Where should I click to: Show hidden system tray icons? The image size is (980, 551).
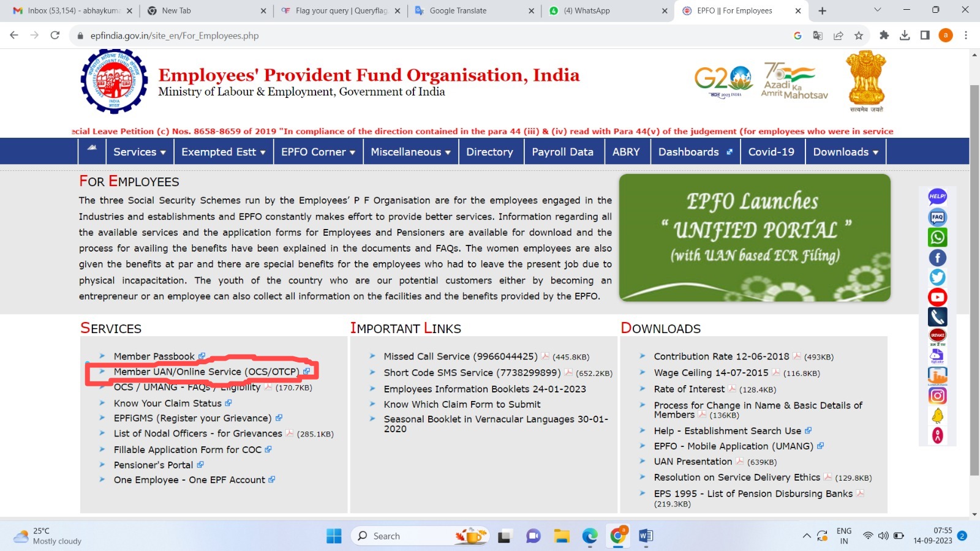pyautogui.click(x=807, y=536)
